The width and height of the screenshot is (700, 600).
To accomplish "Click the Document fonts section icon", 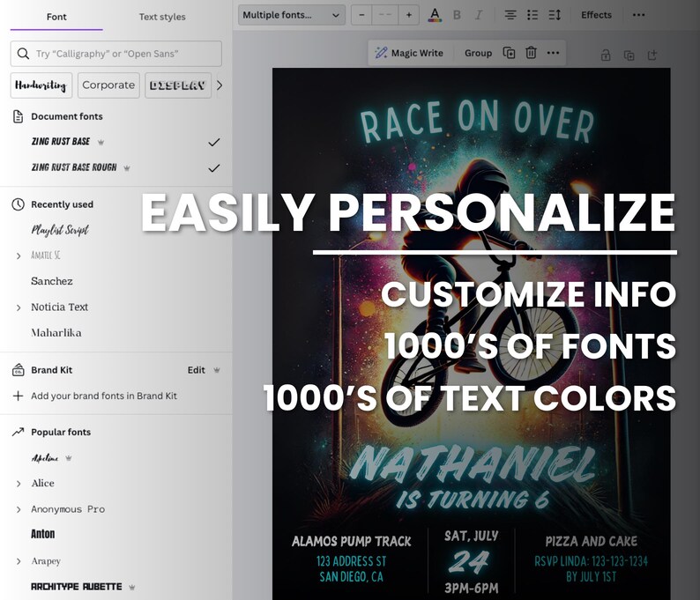I will tap(18, 116).
